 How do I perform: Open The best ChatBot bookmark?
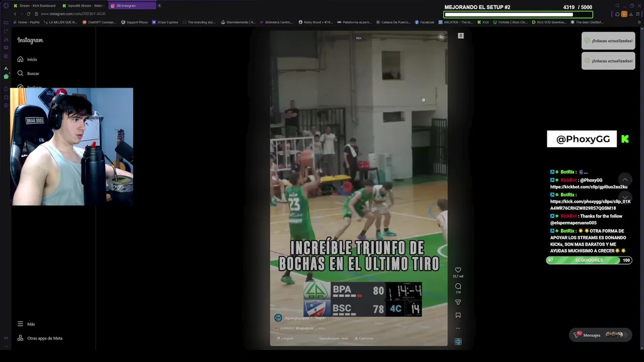[x=587, y=22]
